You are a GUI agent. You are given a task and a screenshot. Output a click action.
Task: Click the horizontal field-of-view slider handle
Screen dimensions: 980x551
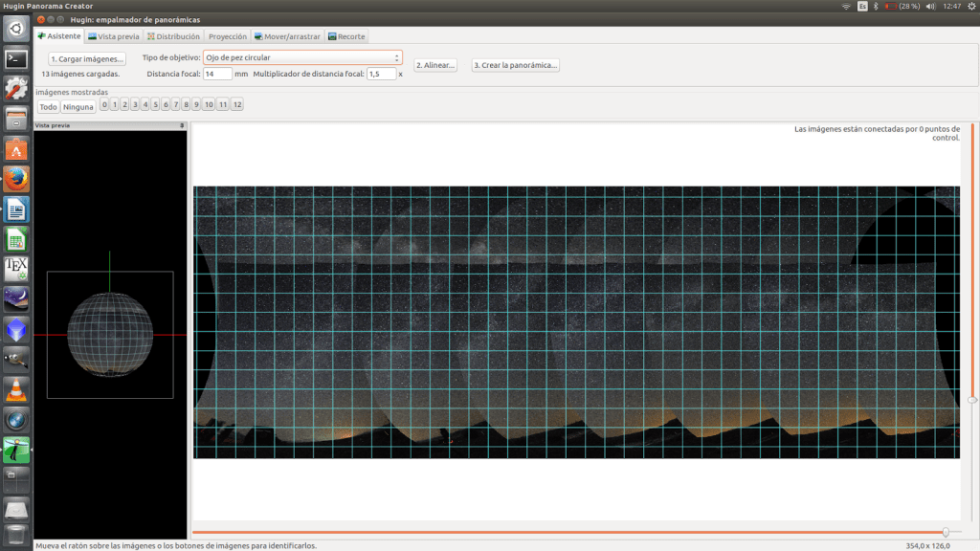point(946,532)
